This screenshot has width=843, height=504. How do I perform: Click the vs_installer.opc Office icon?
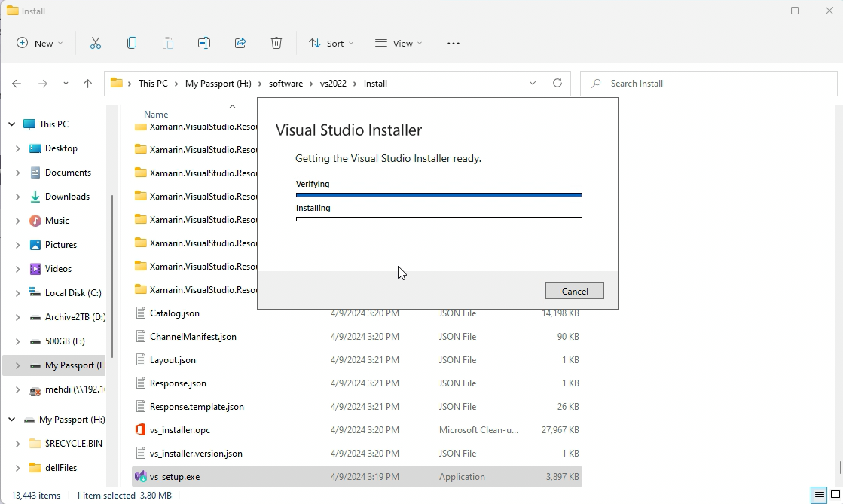(140, 429)
